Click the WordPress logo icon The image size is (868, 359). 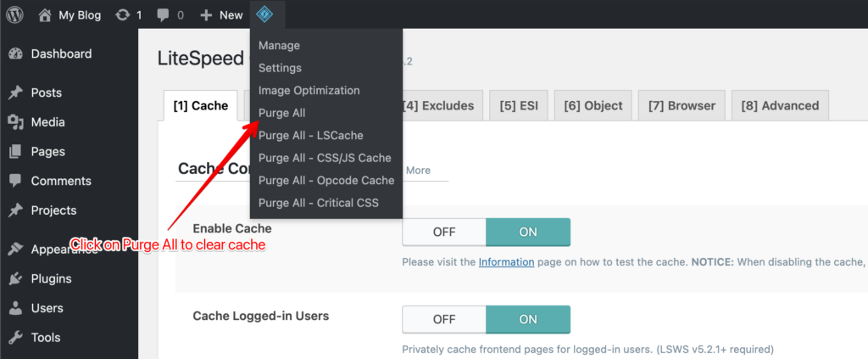pyautogui.click(x=14, y=15)
